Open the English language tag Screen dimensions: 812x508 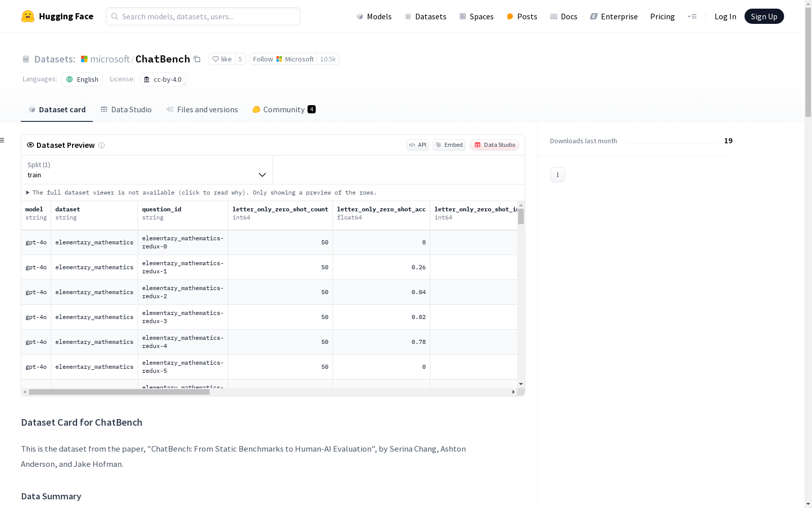tap(82, 79)
